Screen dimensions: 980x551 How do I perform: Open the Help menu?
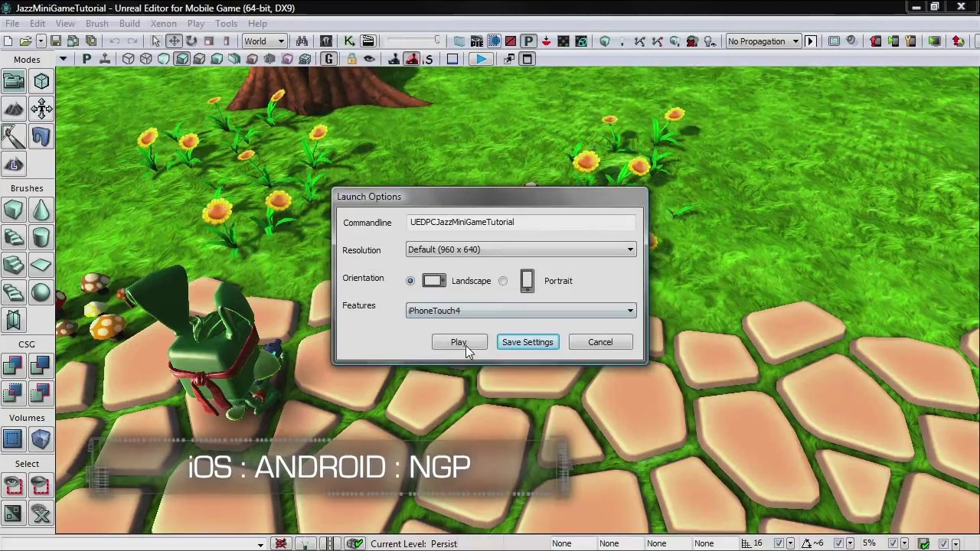pos(257,24)
